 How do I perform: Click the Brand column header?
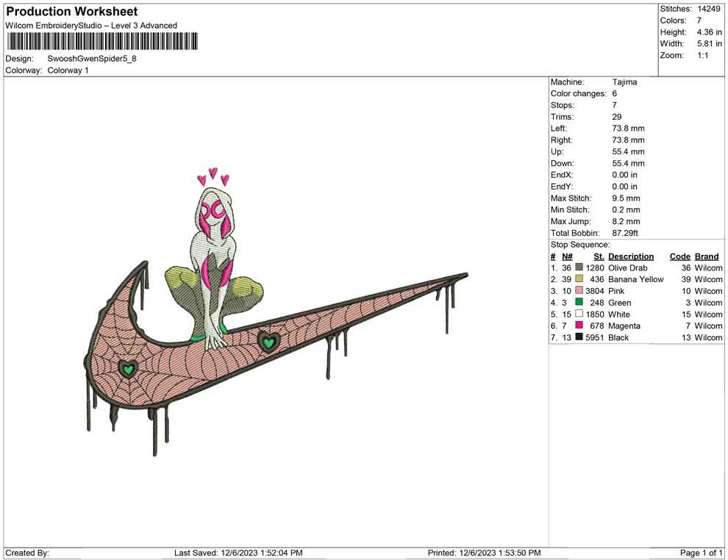pyautogui.click(x=707, y=256)
